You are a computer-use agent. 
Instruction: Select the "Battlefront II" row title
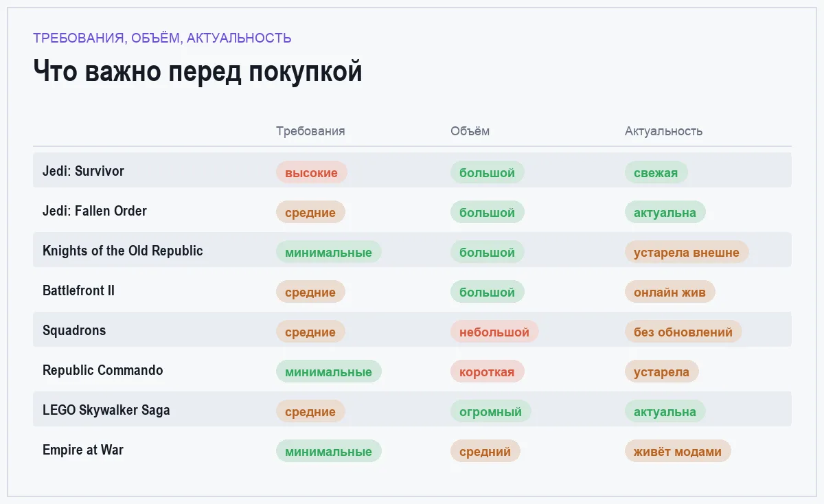click(x=78, y=290)
